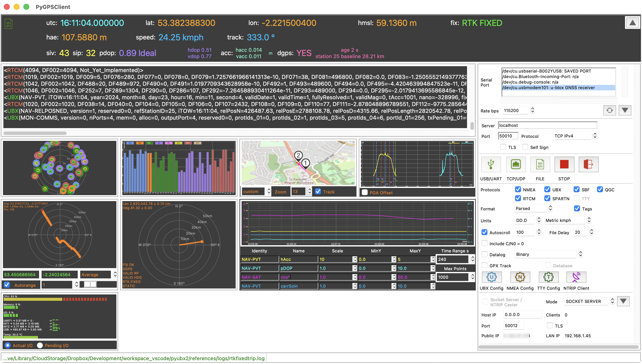Enable the TLS checkbox near Self Sign
Viewport: 642px width, 364px height.
(x=503, y=147)
